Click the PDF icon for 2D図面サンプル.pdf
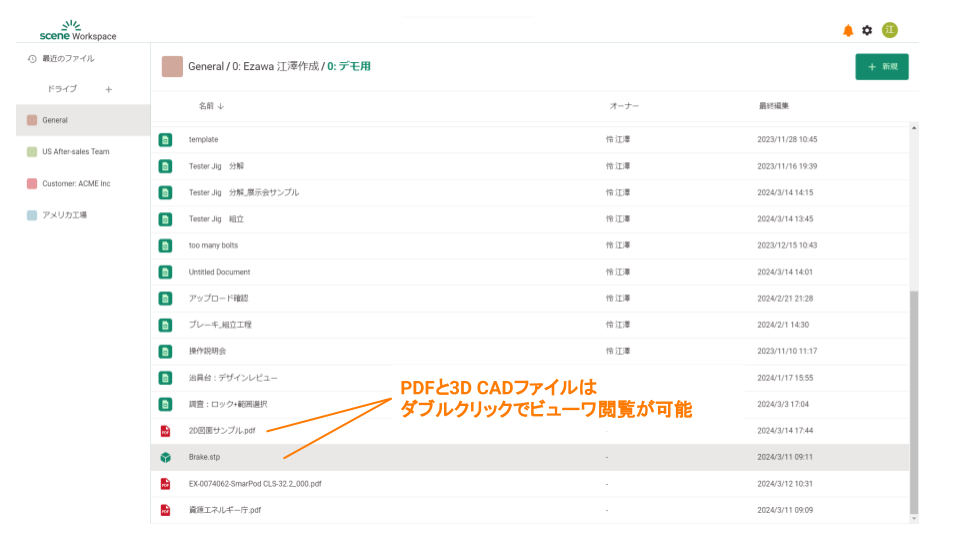This screenshot has height=540, width=960. [165, 431]
